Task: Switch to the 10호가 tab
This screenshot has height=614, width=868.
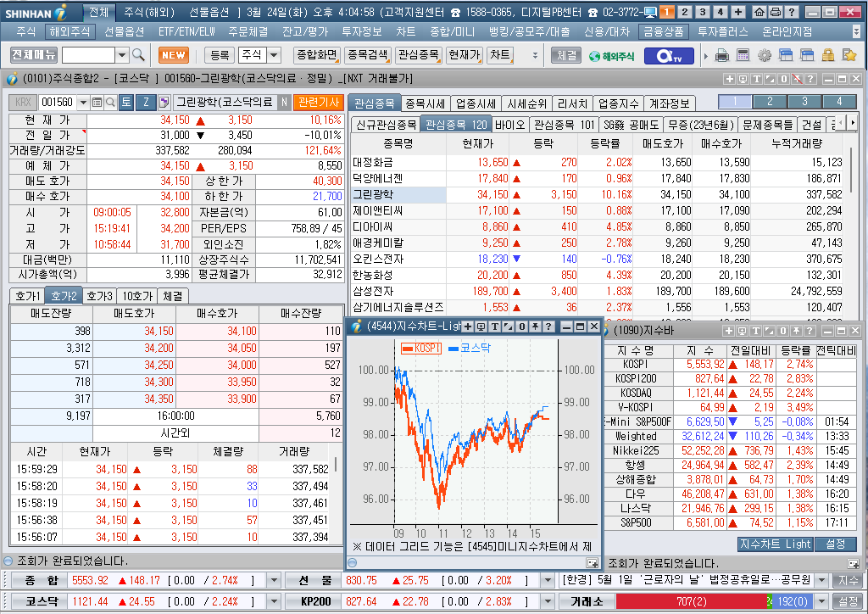Action: coord(136,296)
